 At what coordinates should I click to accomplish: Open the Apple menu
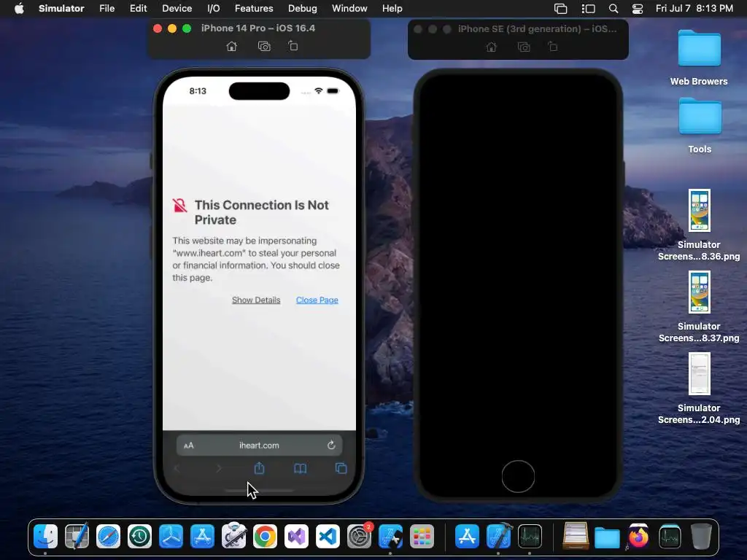coord(19,9)
